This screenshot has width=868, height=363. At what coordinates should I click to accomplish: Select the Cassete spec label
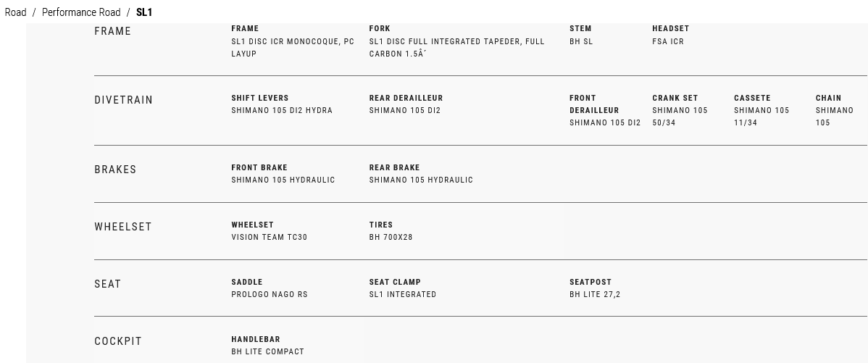coord(752,98)
